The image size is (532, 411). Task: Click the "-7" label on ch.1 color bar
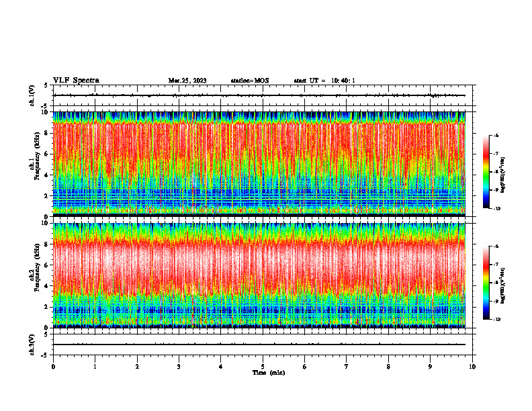496,154
